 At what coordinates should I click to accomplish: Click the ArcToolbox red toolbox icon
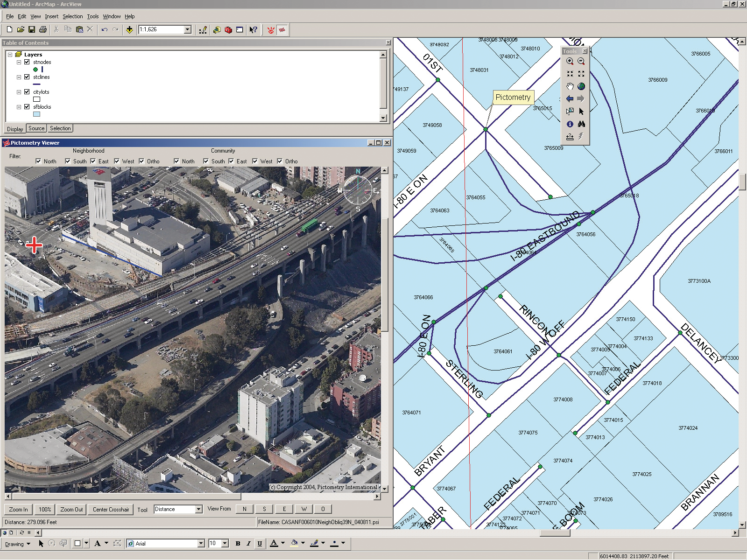coord(228,29)
